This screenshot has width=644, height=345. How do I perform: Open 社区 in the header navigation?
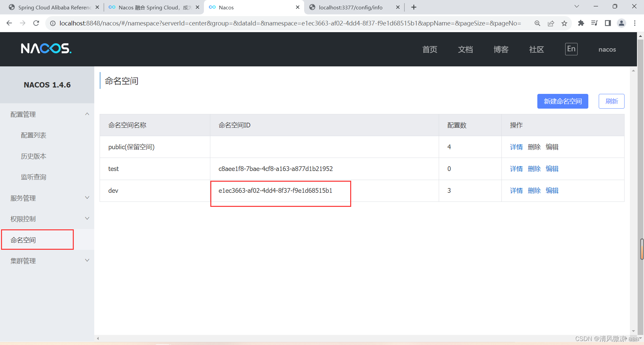pos(536,50)
